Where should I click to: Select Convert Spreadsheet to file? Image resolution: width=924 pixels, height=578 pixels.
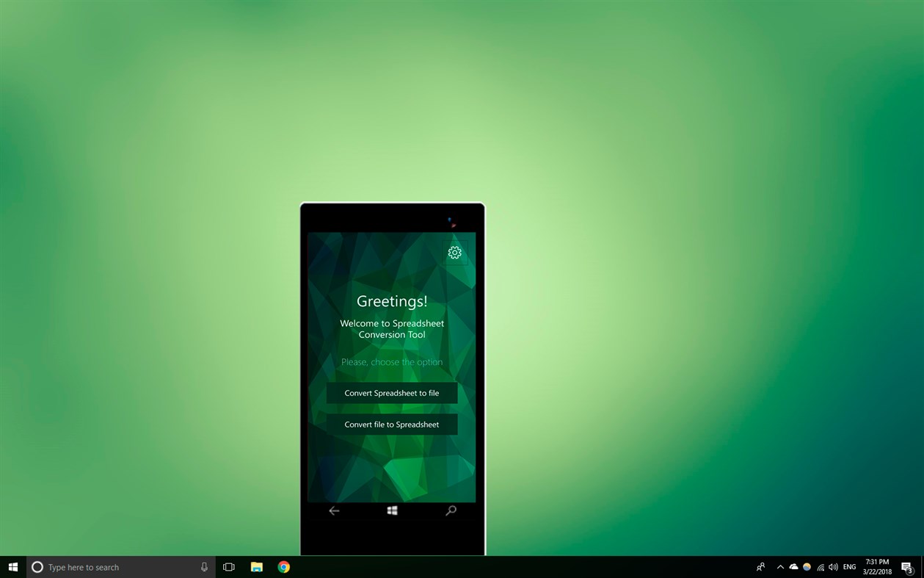[391, 392]
